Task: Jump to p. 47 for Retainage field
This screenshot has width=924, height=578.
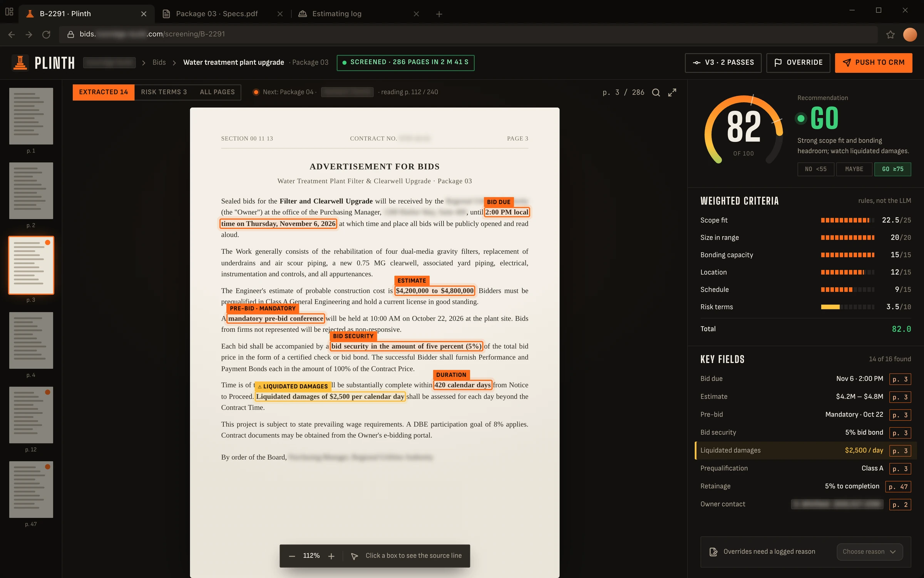Action: tap(898, 486)
